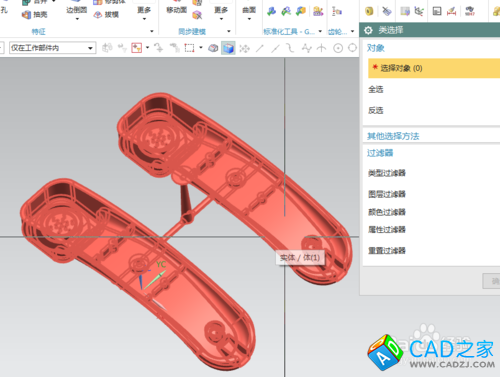
Task: Click the 拔模 draft tool icon
Action: point(98,15)
